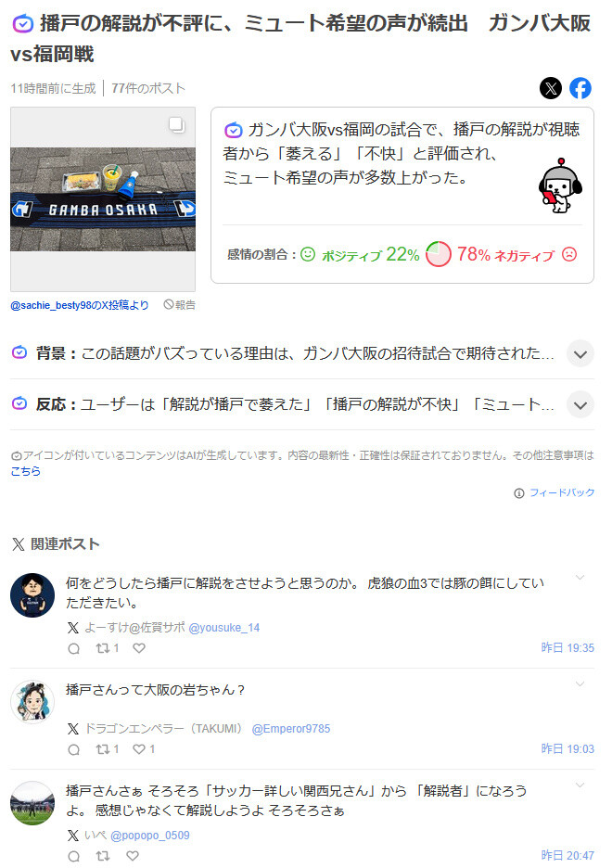Viewport: 612px width, 868px height.
Task: Share this topic on X
Action: click(x=551, y=88)
